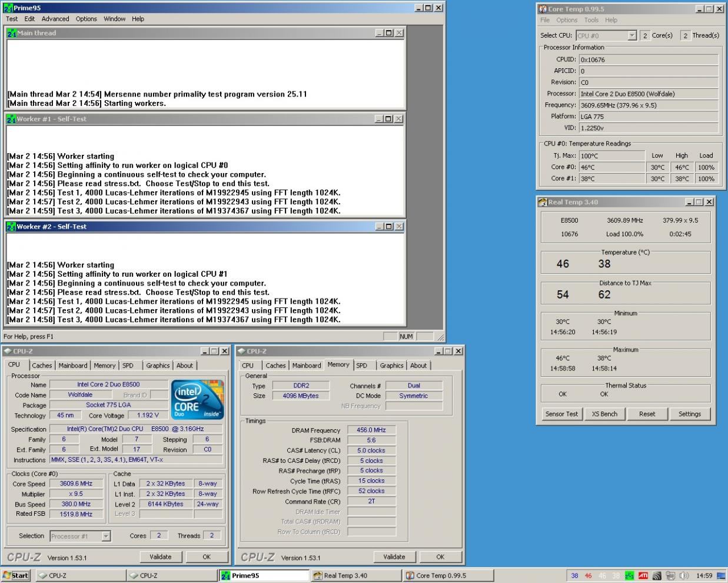Switch to first CPU-Z taskbar button

pyautogui.click(x=81, y=575)
